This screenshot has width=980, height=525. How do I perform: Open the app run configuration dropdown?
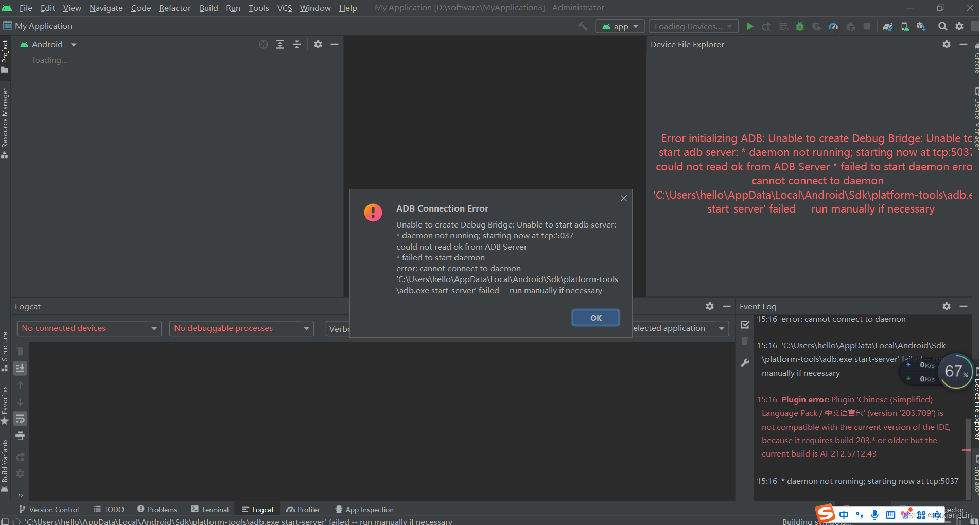(620, 26)
